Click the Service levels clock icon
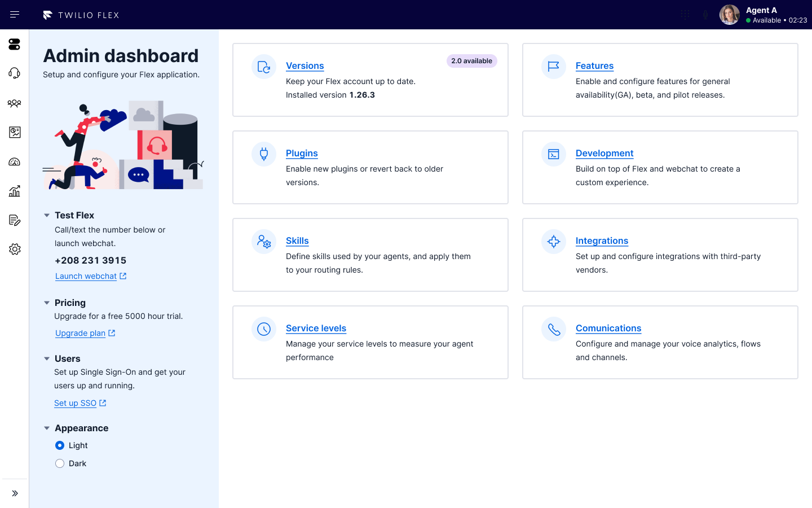812x508 pixels. click(x=264, y=329)
